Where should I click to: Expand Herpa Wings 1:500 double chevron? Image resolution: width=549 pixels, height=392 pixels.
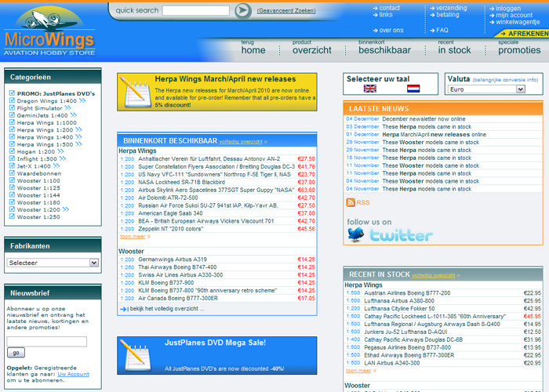click(x=78, y=144)
